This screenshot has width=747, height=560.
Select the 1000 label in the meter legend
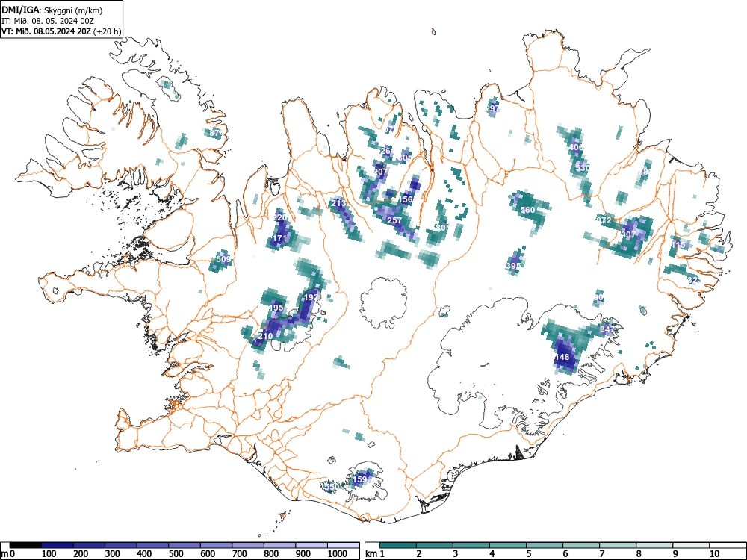[x=338, y=554]
